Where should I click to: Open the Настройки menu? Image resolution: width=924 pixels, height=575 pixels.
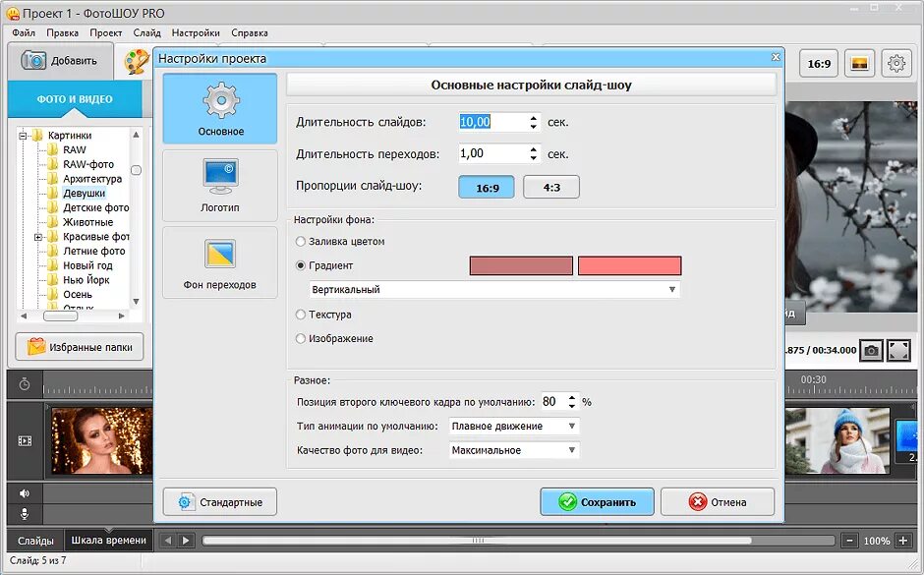pyautogui.click(x=196, y=33)
